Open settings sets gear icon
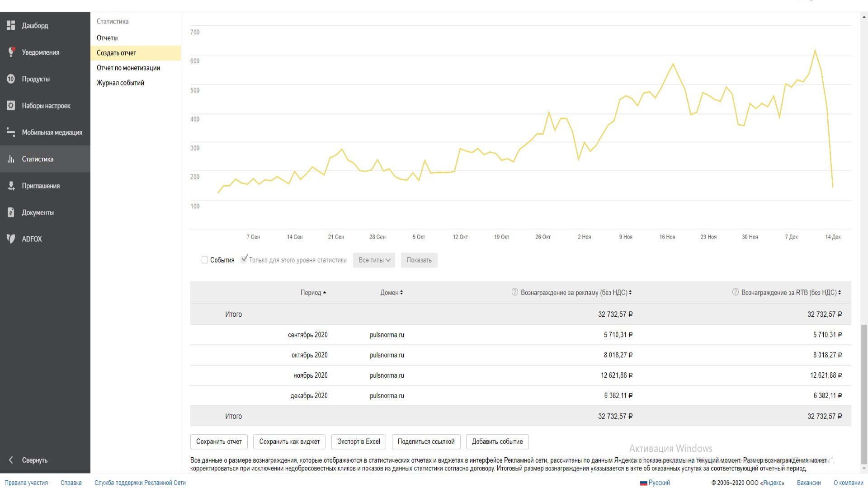The width and height of the screenshot is (868, 488). [11, 106]
